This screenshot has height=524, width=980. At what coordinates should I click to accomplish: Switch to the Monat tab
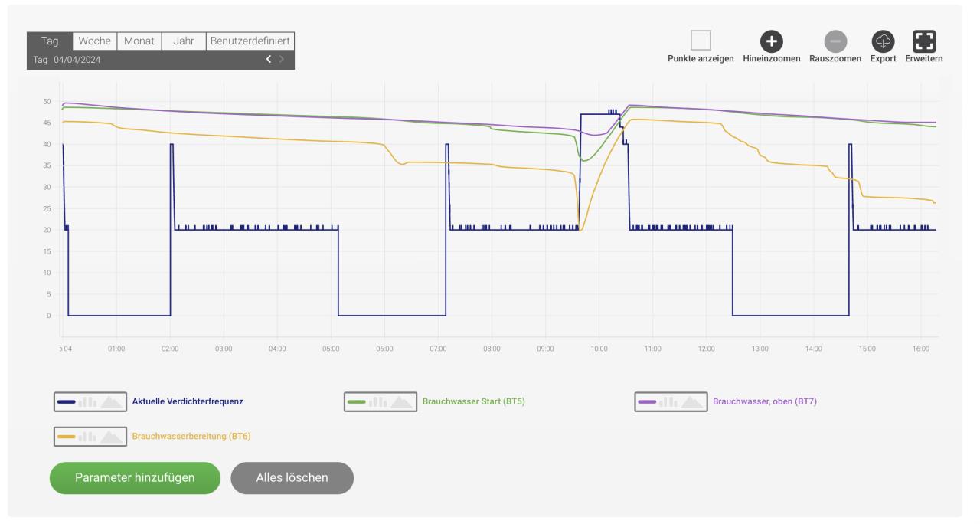point(139,41)
